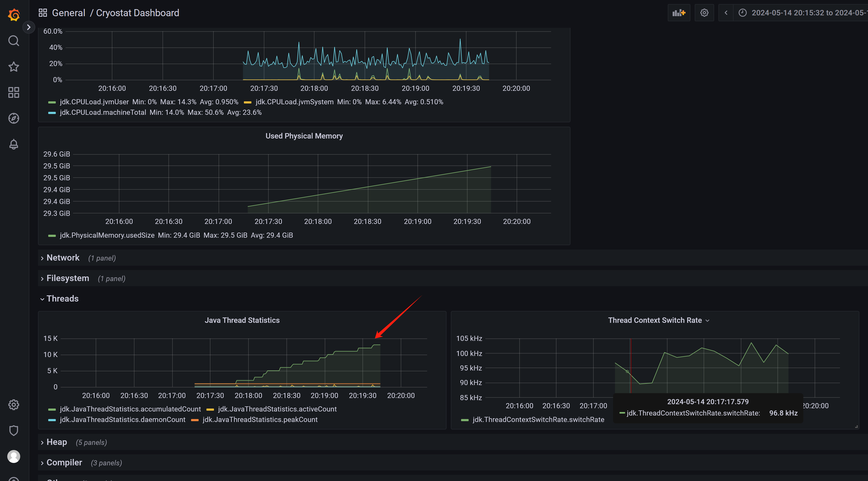Click the Add panel icon

(x=679, y=13)
